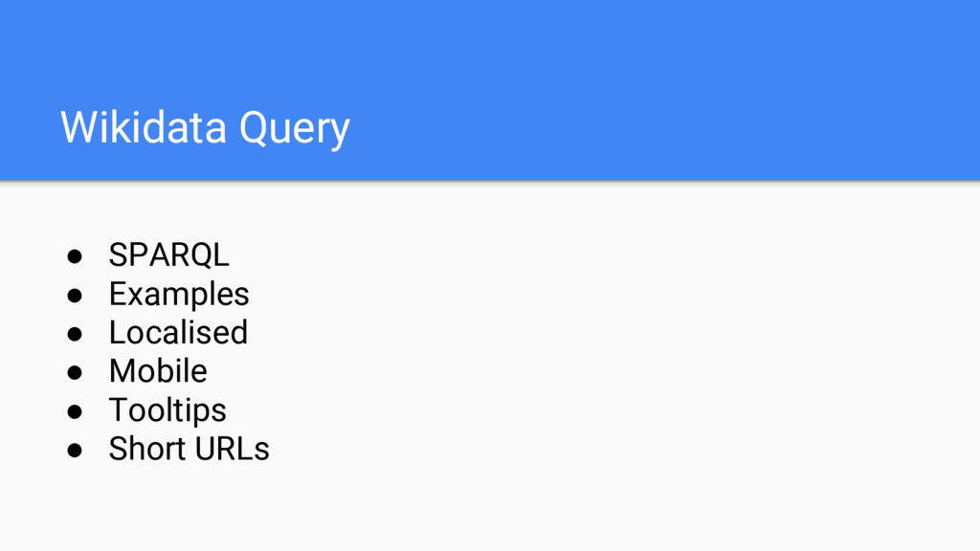Click the blue header banner background
The image size is (980, 551).
coord(625,87)
